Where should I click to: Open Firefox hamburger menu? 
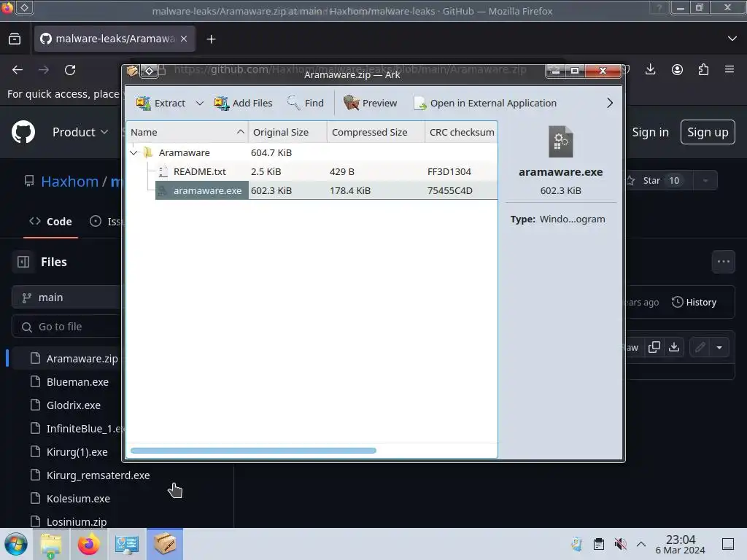[729, 69]
